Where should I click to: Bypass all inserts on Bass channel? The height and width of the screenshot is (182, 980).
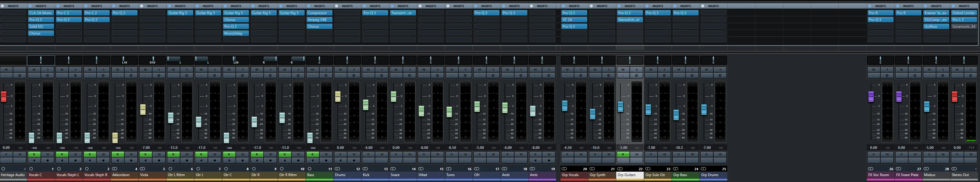(x=308, y=6)
